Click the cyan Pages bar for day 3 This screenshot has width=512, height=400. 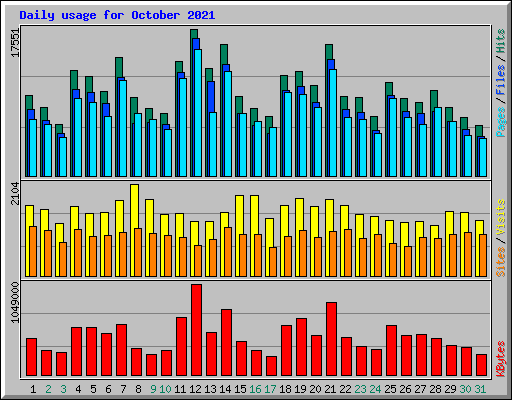pyautogui.click(x=63, y=157)
